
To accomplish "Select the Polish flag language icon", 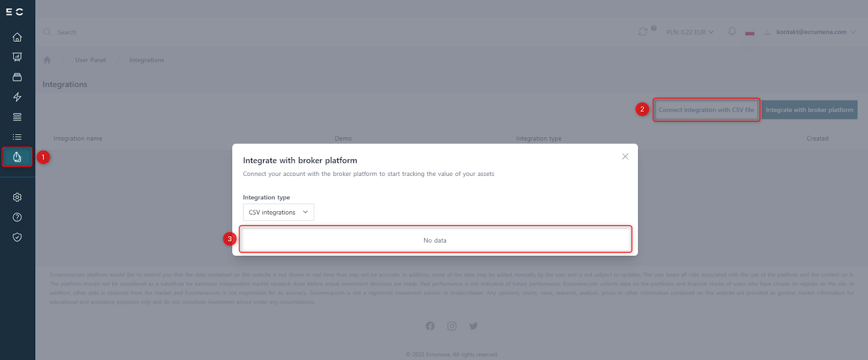I will [x=750, y=33].
